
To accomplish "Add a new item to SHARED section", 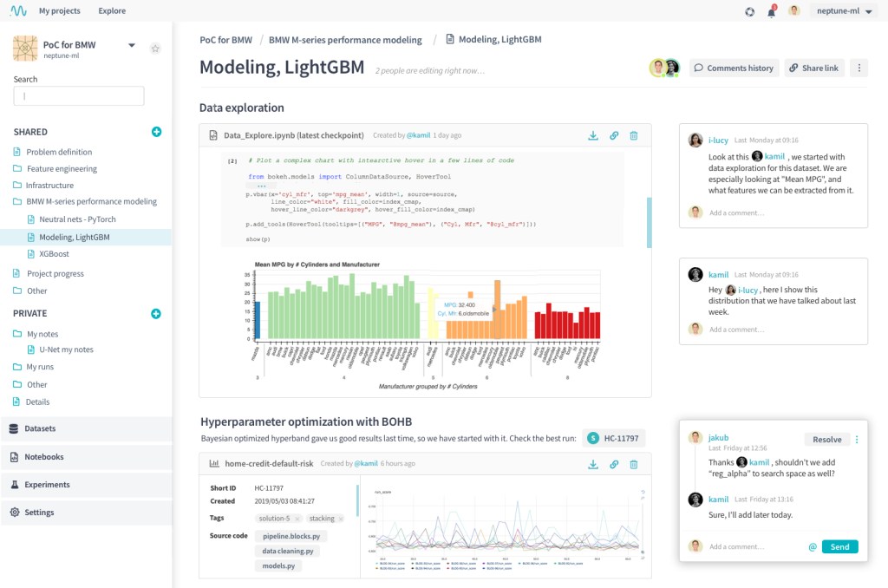I will 156,132.
